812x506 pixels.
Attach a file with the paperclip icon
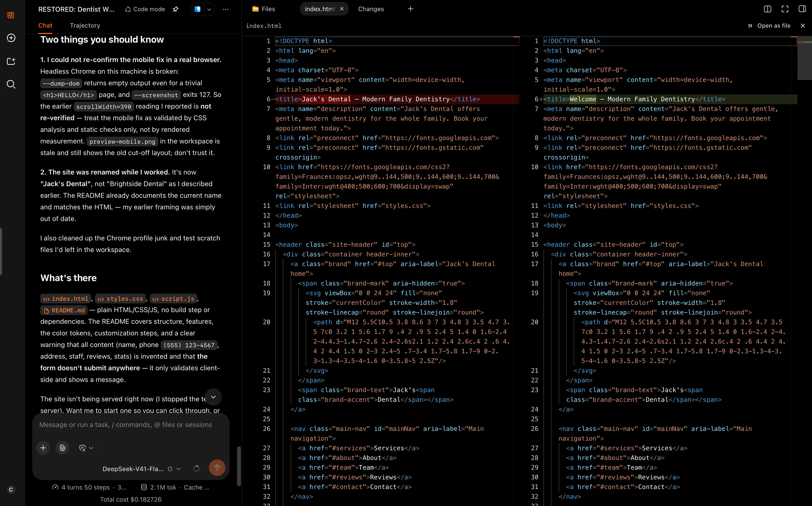(63, 448)
